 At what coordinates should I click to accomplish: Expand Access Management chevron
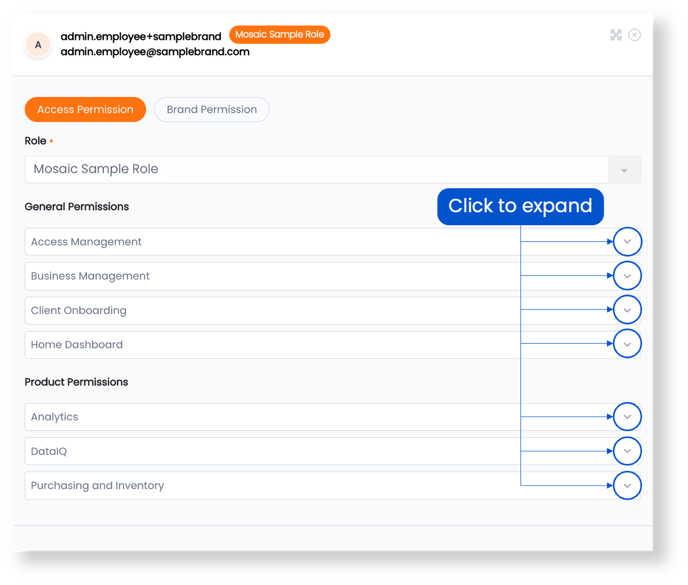point(627,241)
